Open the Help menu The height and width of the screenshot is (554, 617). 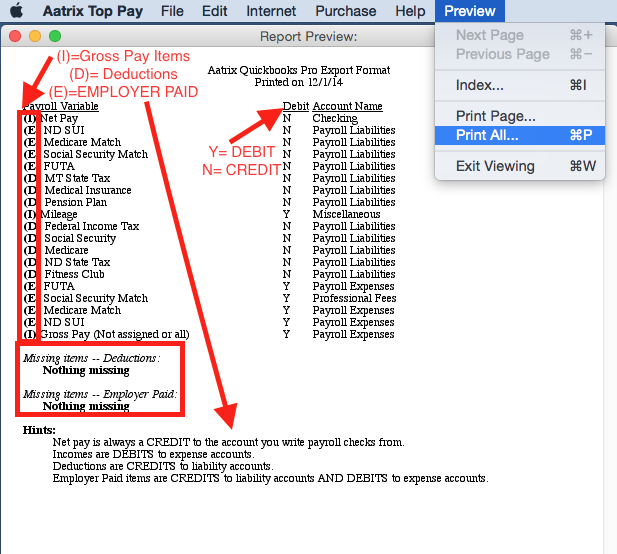point(410,11)
